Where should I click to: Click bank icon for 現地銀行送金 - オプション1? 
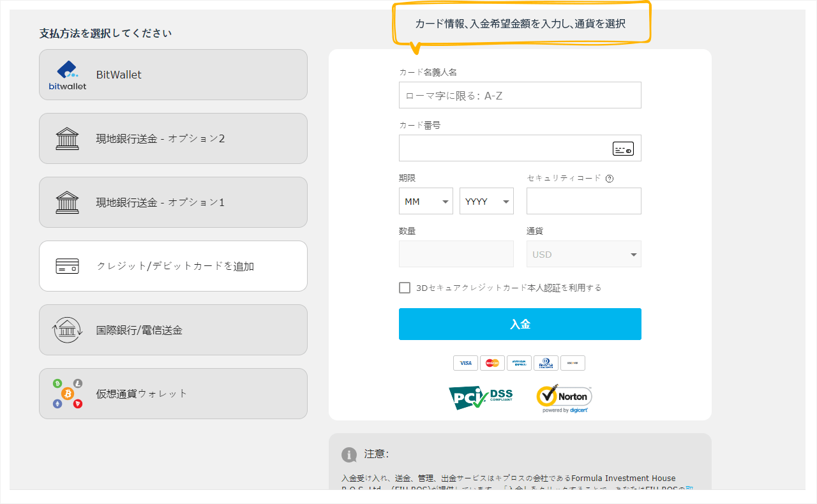tap(68, 202)
